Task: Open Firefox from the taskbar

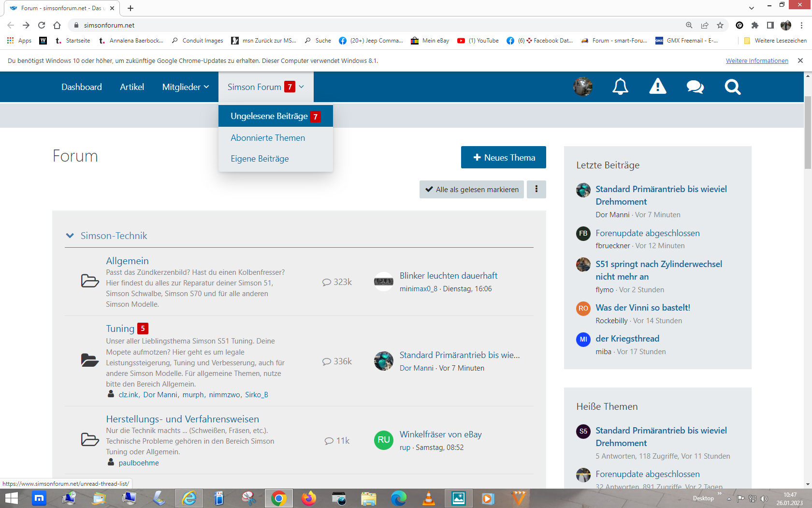Action: point(308,498)
